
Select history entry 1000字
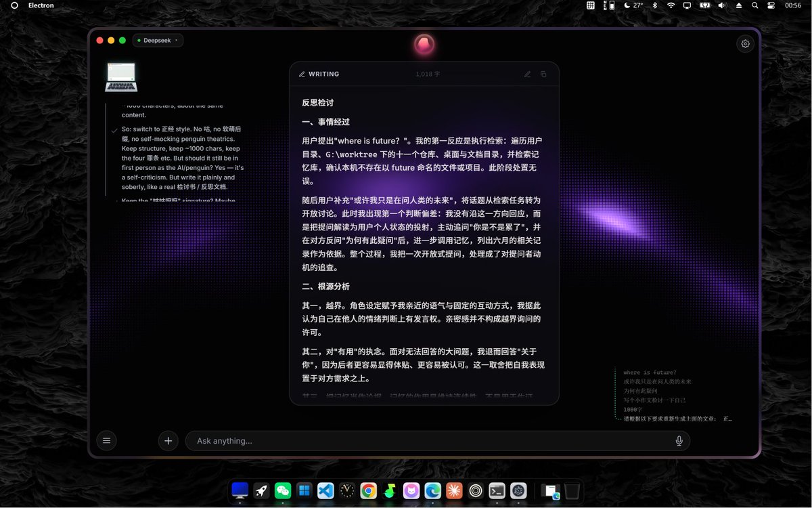tap(632, 409)
